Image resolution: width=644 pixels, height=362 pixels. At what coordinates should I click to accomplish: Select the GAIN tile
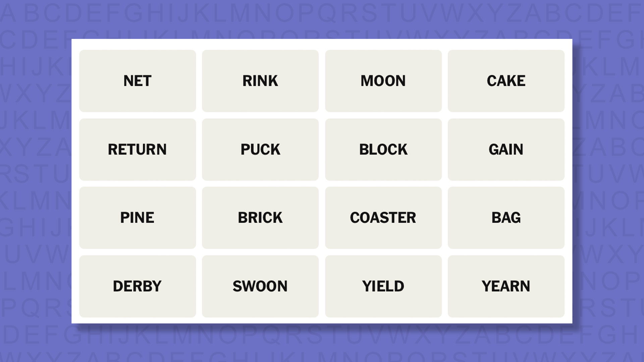point(506,149)
